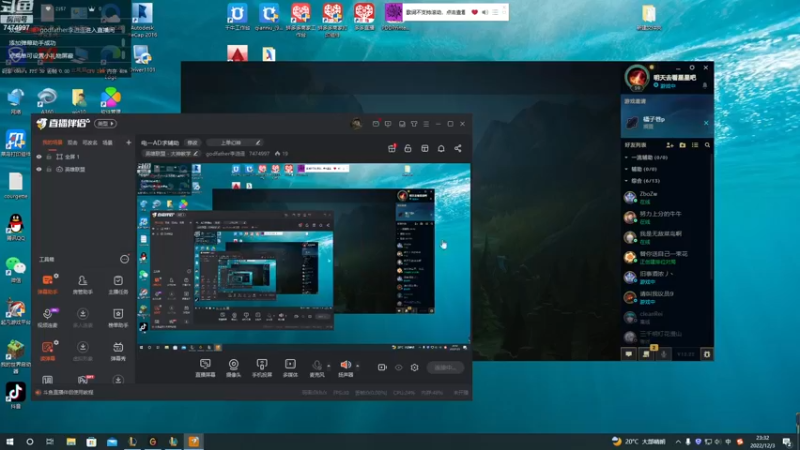Viewport: 800px width, 450px height.
Task: Toggle visibility eye for 英雄联盟 source
Action: point(39,169)
